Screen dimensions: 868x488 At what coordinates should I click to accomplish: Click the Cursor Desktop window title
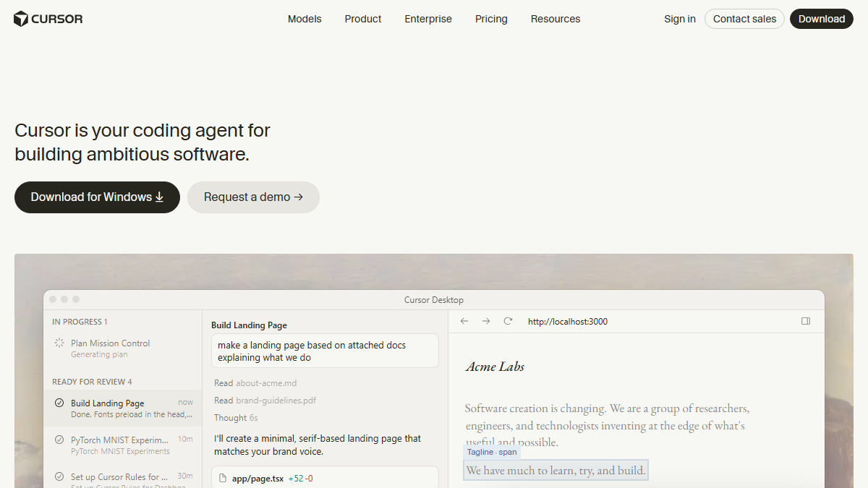click(434, 300)
